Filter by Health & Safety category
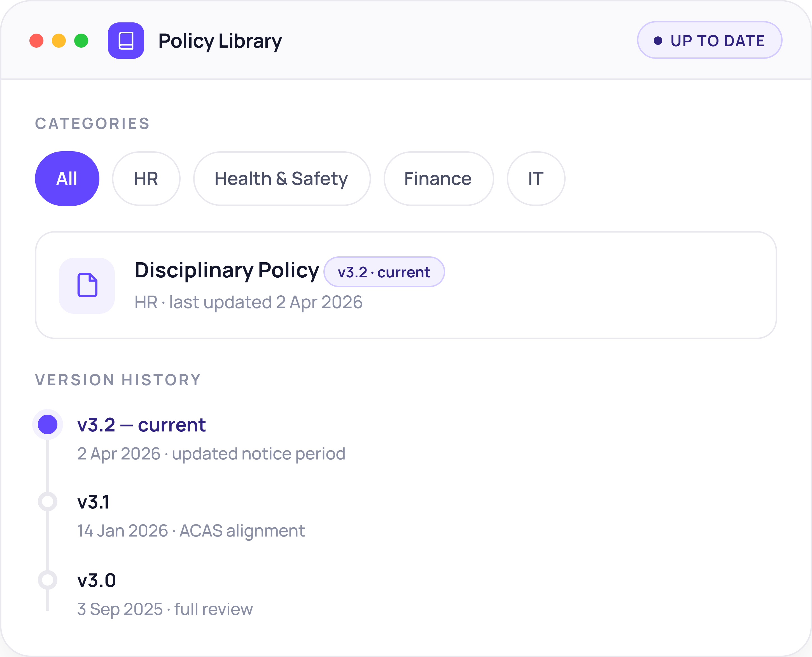 [282, 179]
